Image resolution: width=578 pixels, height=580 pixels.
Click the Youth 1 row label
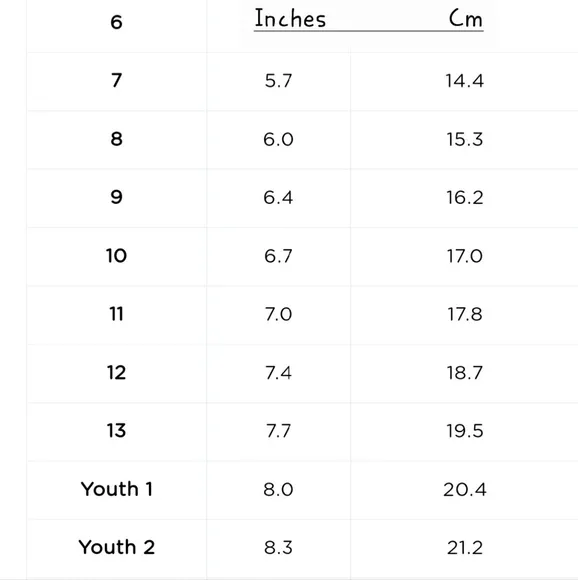click(x=116, y=489)
